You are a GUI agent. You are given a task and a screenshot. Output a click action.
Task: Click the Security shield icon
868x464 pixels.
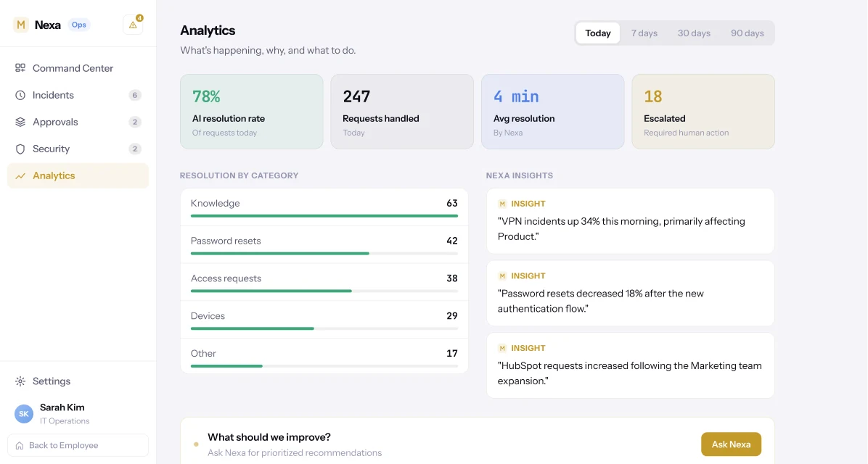(x=20, y=149)
